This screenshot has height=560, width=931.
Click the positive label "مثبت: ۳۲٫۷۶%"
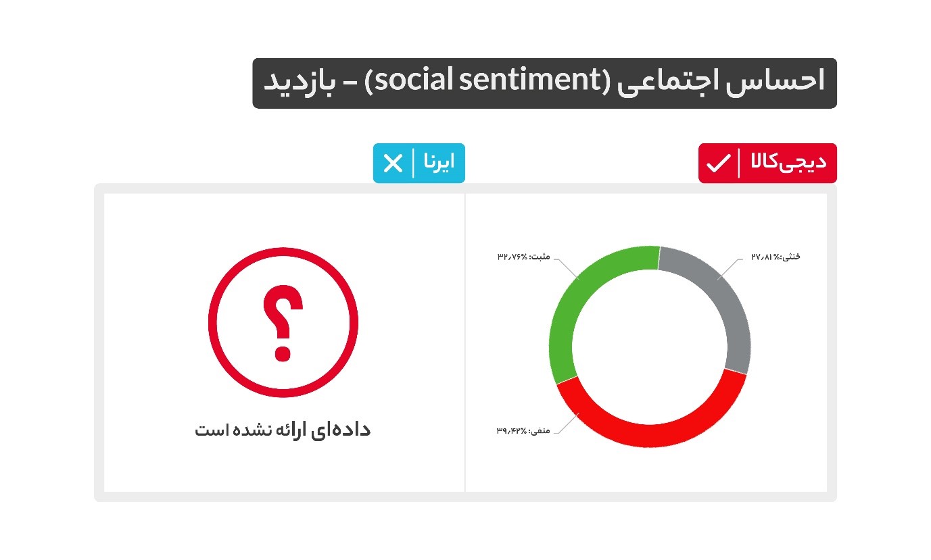(523, 257)
